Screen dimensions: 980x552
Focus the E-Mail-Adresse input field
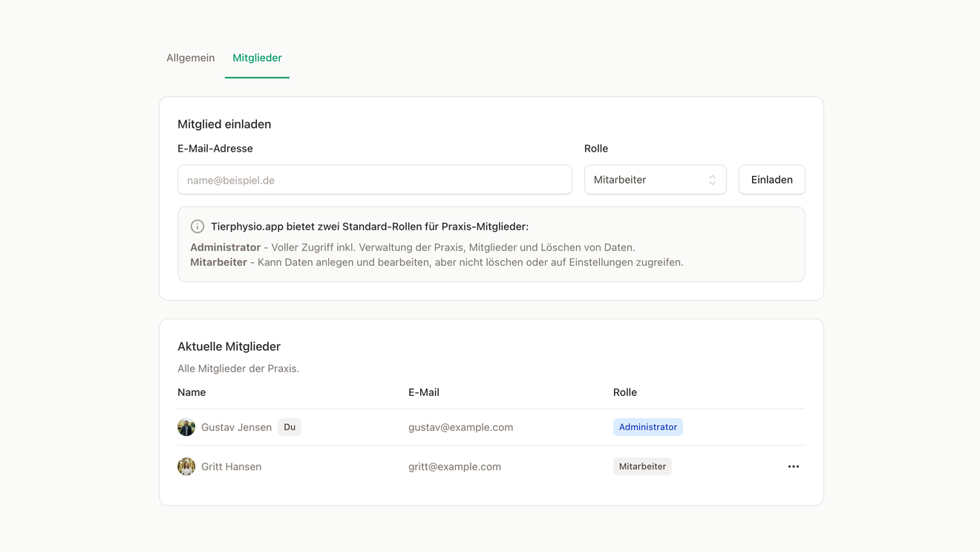374,180
